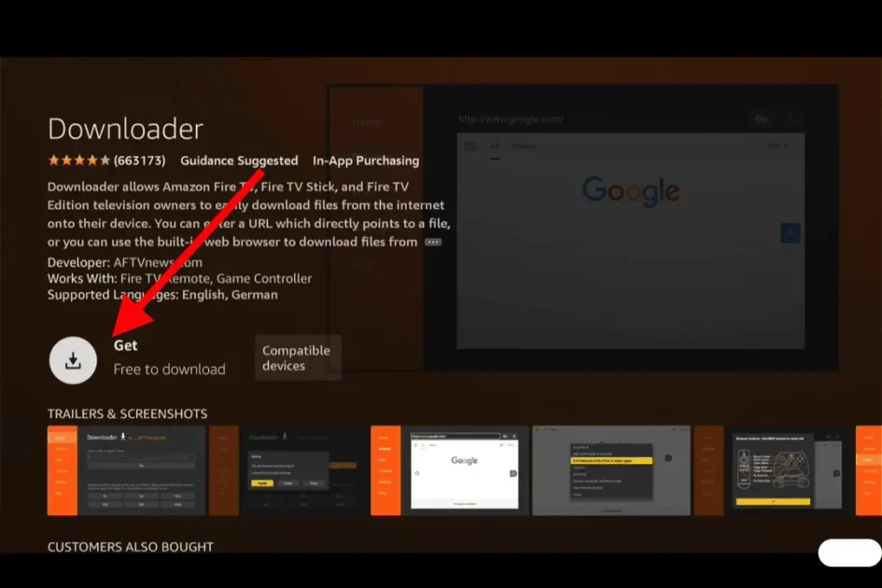Click the blue search icon in preview
Image resolution: width=882 pixels, height=588 pixels.
click(x=790, y=233)
